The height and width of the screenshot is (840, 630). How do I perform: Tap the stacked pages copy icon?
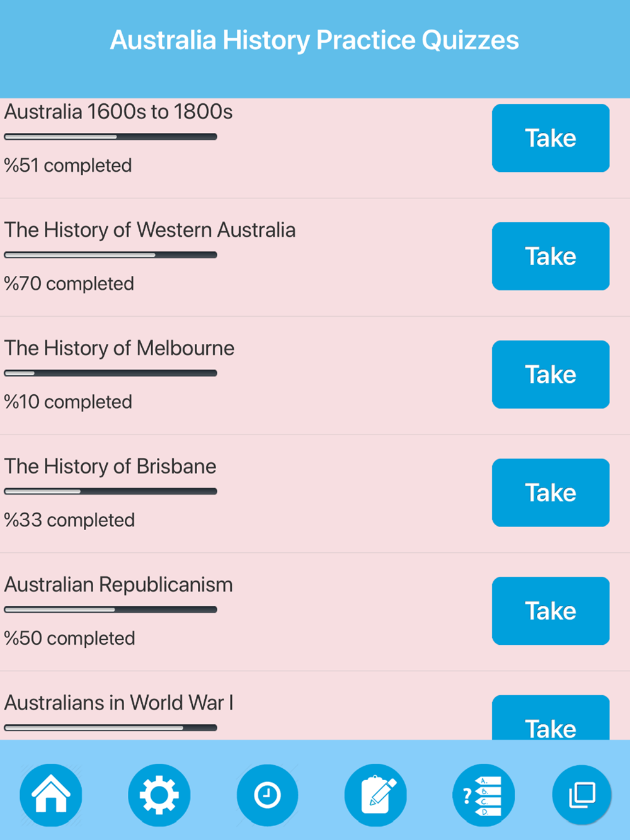pos(582,795)
